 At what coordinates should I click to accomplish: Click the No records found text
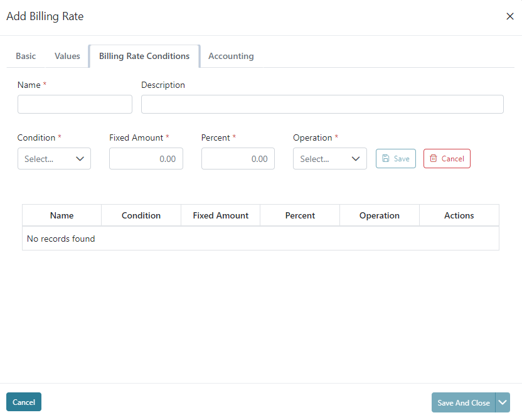tap(61, 239)
